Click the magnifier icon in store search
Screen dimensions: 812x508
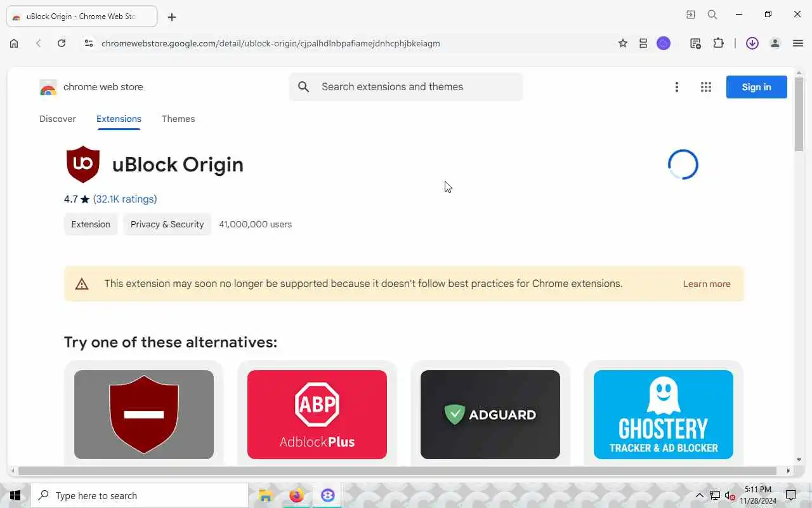(x=304, y=87)
